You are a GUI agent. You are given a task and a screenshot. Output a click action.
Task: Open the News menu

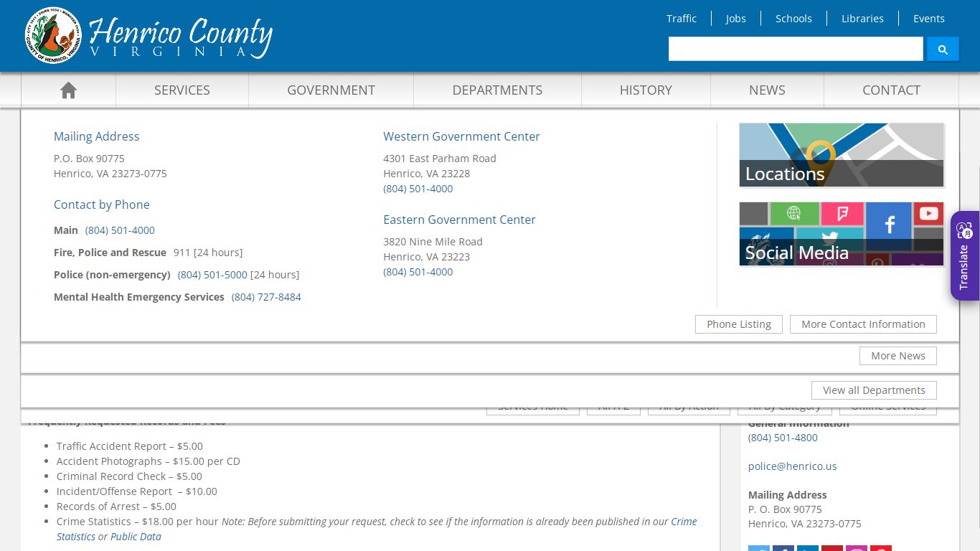tap(767, 90)
